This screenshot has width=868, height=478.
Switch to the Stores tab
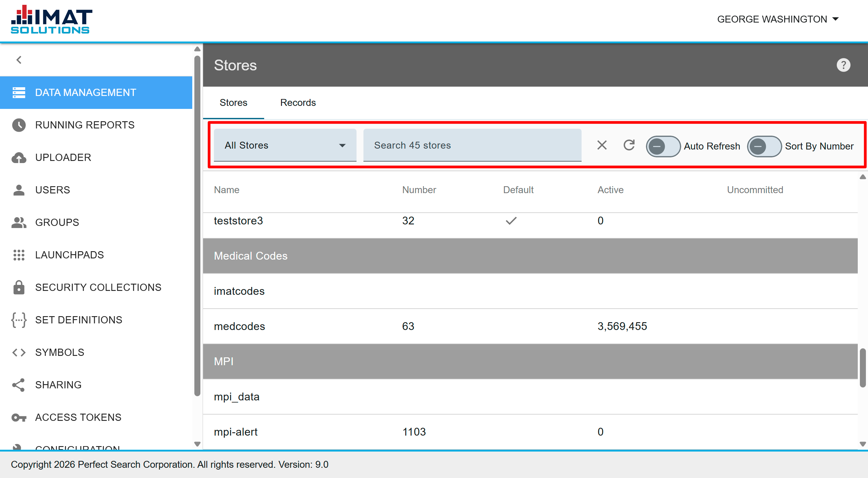(233, 103)
